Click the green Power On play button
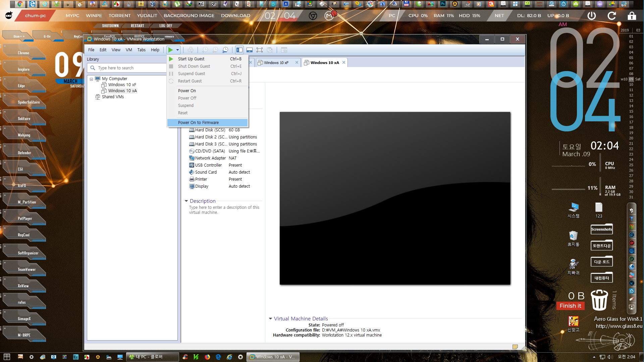This screenshot has height=362, width=644. pyautogui.click(x=170, y=50)
